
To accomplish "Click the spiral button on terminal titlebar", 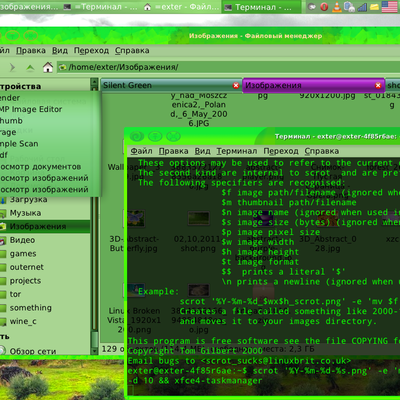I will coord(137,136).
